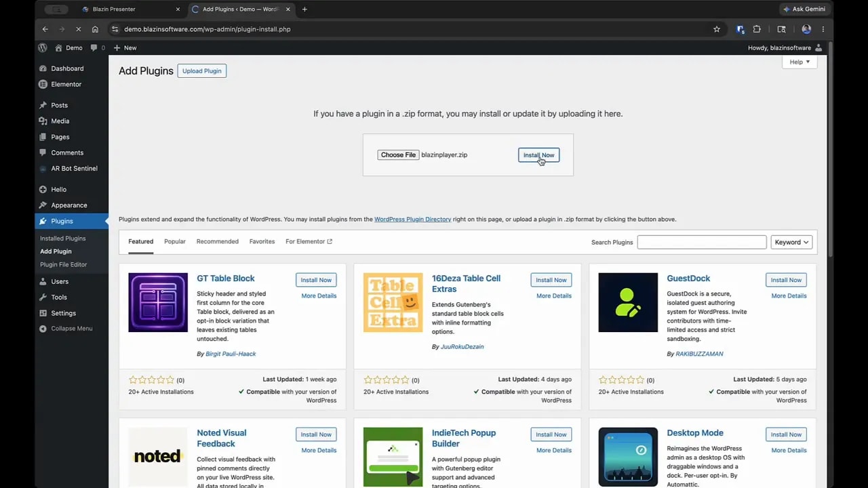Click Install Now for the uploaded zip

click(x=538, y=155)
